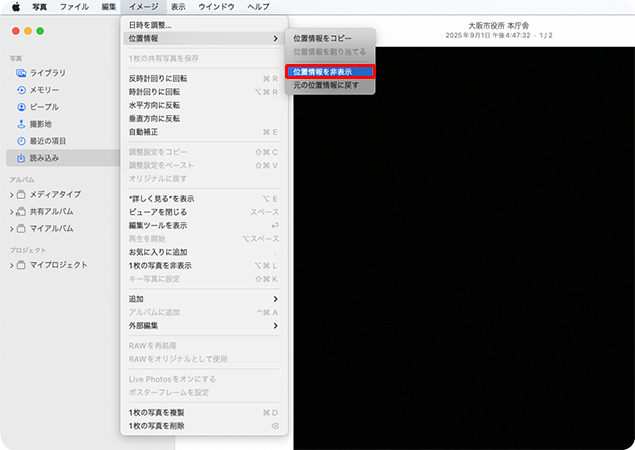Choose 垂直方向に反転
The height and width of the screenshot is (450, 635).
coord(204,119)
